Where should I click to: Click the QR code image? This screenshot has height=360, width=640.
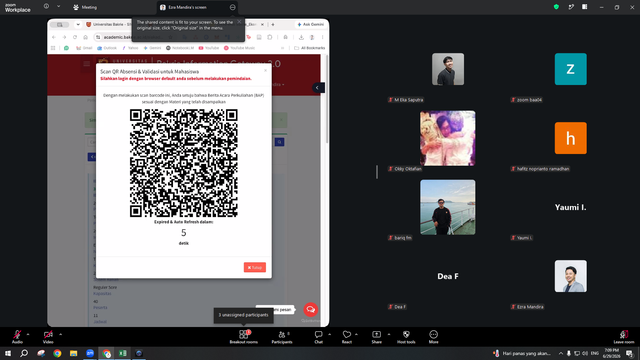click(184, 163)
